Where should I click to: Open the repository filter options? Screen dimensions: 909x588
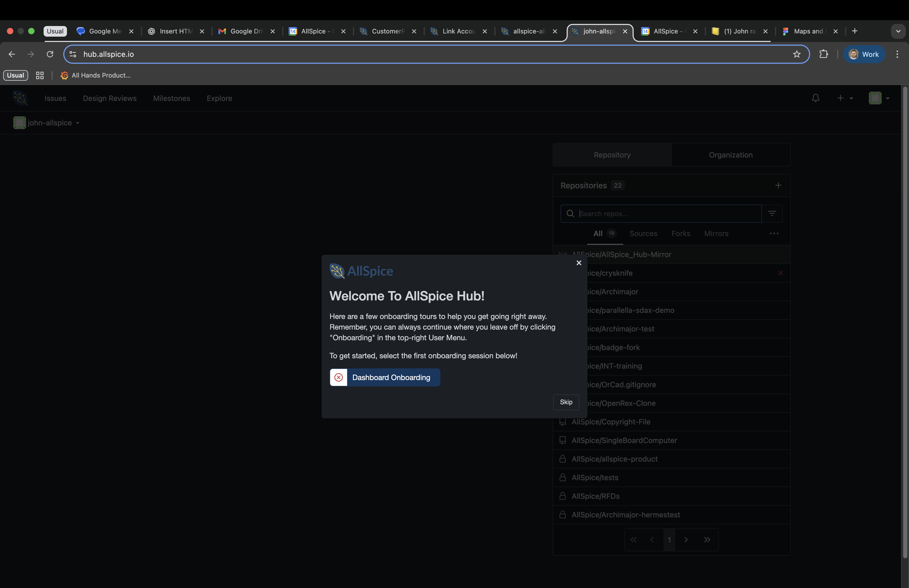coord(772,214)
